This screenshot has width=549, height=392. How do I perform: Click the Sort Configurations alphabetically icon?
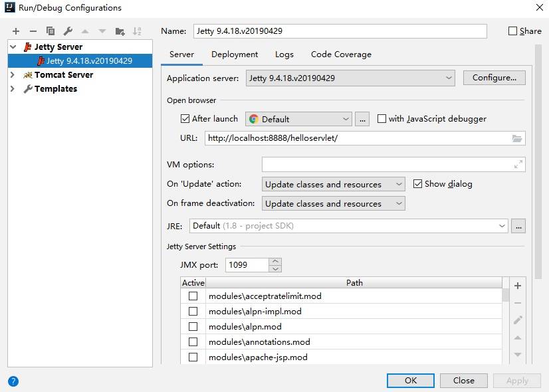point(137,31)
